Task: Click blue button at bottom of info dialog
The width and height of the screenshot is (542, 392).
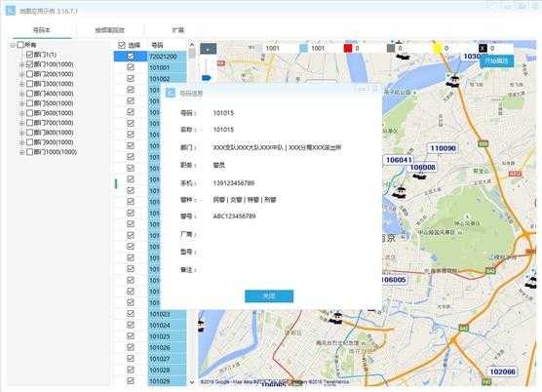Action: [269, 296]
